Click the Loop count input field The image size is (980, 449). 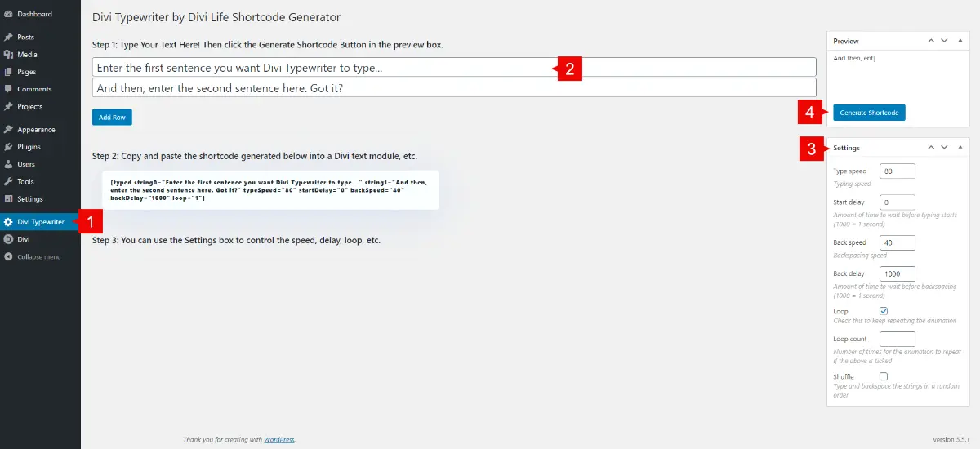[897, 339]
